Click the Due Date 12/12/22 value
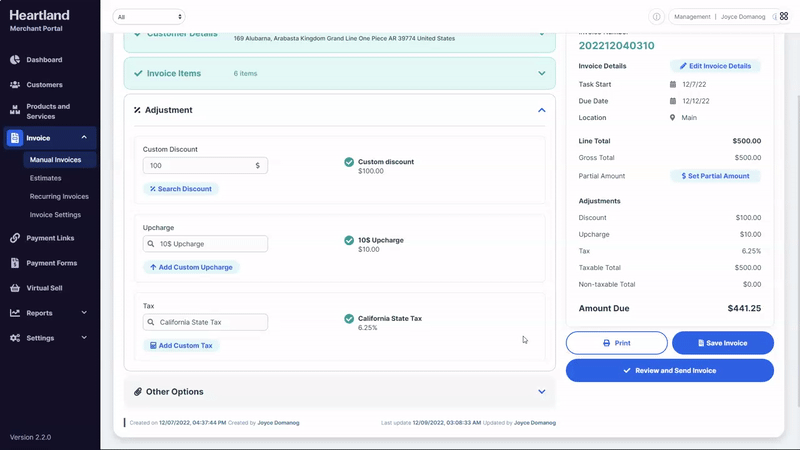Image resolution: width=800 pixels, height=450 pixels. coord(695,101)
